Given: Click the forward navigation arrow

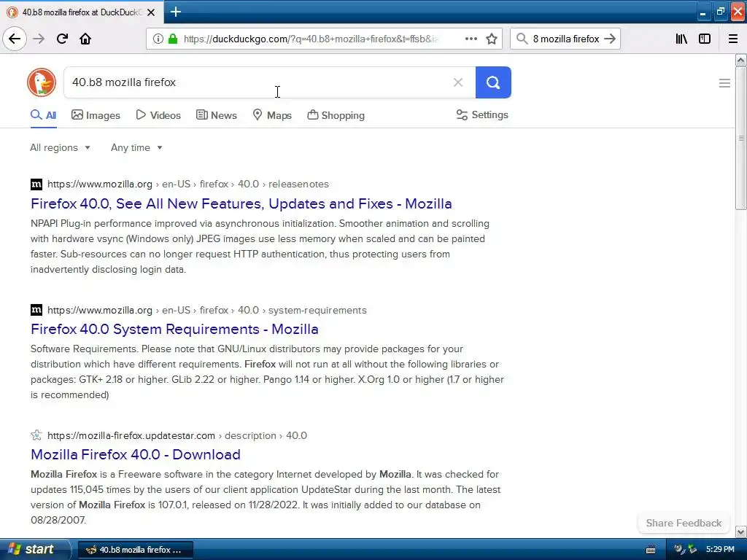Looking at the screenshot, I should 39,39.
